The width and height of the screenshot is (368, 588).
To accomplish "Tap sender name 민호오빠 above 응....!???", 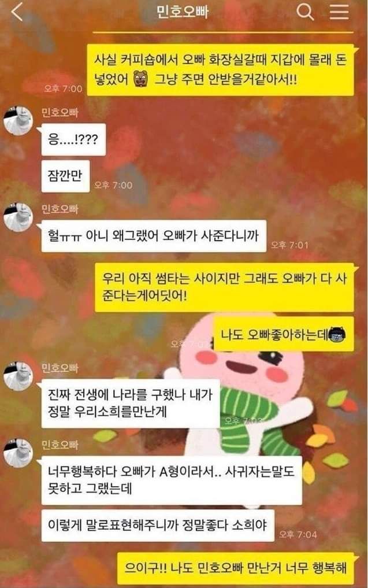I will (60, 112).
